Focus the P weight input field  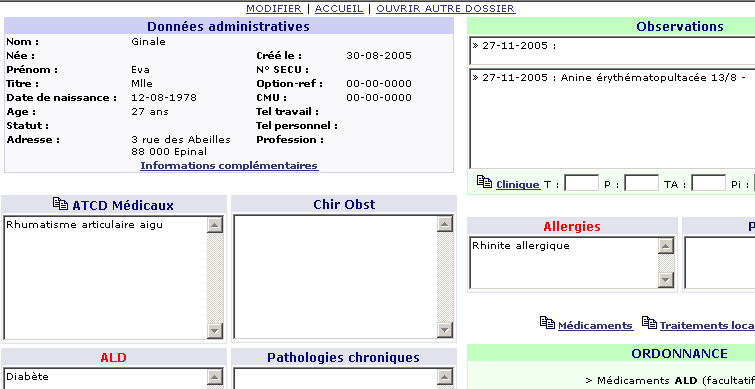(641, 183)
